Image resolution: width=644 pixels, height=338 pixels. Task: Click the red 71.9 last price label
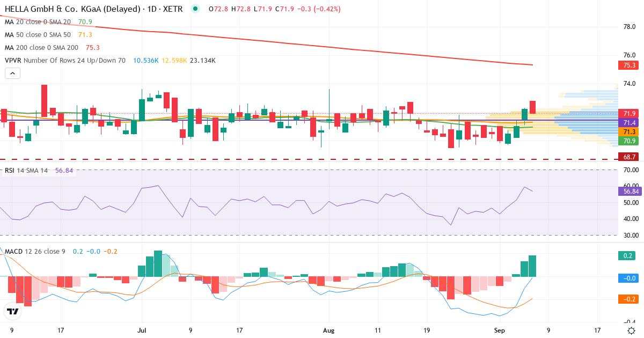point(629,113)
